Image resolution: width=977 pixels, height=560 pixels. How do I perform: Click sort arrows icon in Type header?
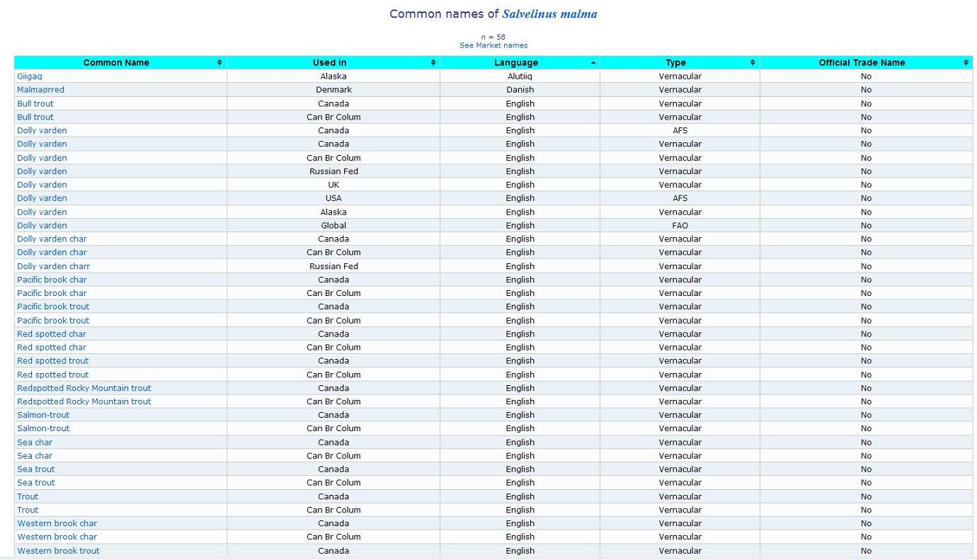753,63
